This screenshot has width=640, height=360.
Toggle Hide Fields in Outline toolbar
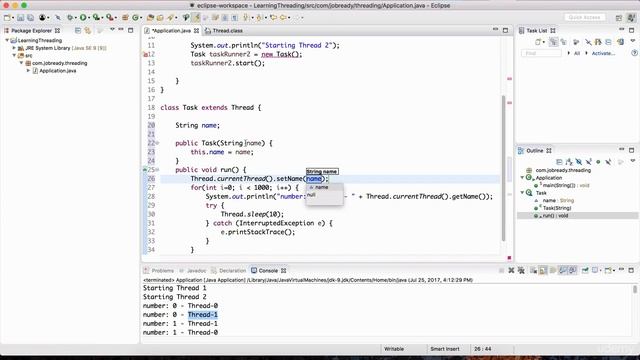579,162
